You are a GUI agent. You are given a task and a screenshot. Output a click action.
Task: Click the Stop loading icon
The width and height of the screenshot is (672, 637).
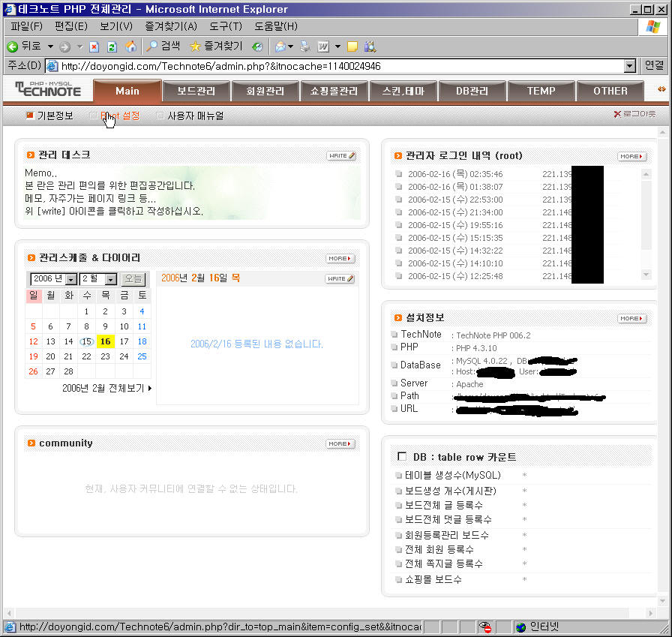click(x=94, y=47)
